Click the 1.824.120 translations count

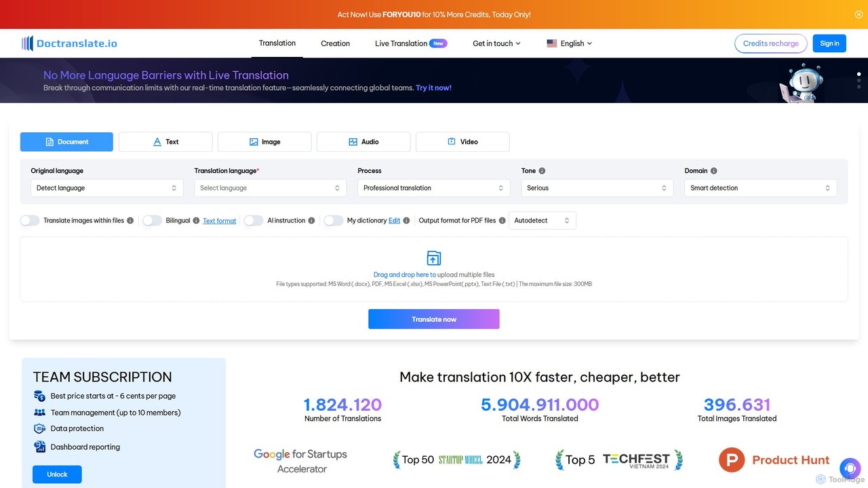click(342, 405)
